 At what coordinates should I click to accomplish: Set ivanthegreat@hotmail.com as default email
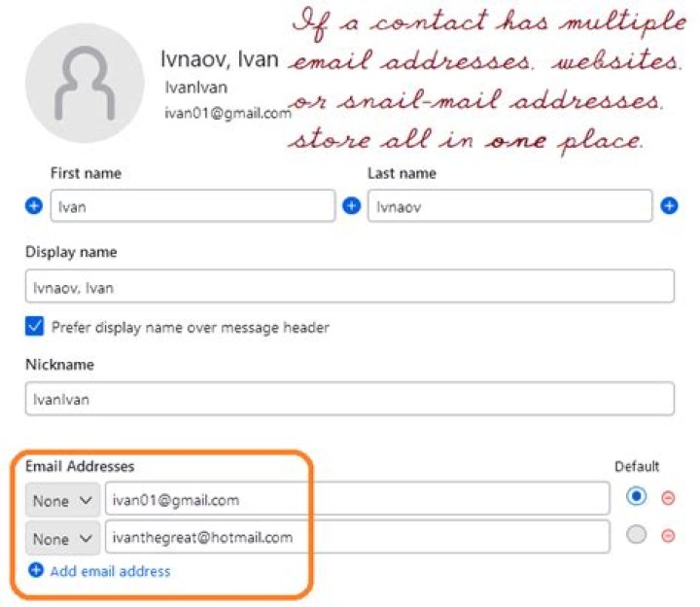pyautogui.click(x=636, y=534)
